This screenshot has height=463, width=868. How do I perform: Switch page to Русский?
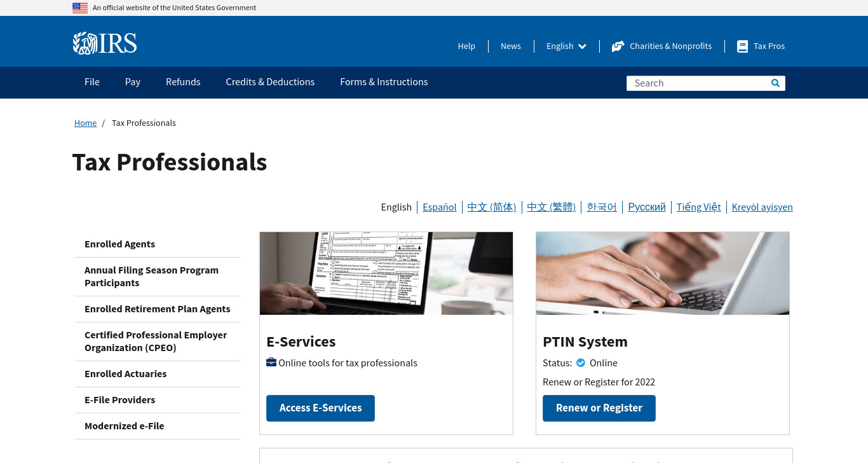(647, 207)
